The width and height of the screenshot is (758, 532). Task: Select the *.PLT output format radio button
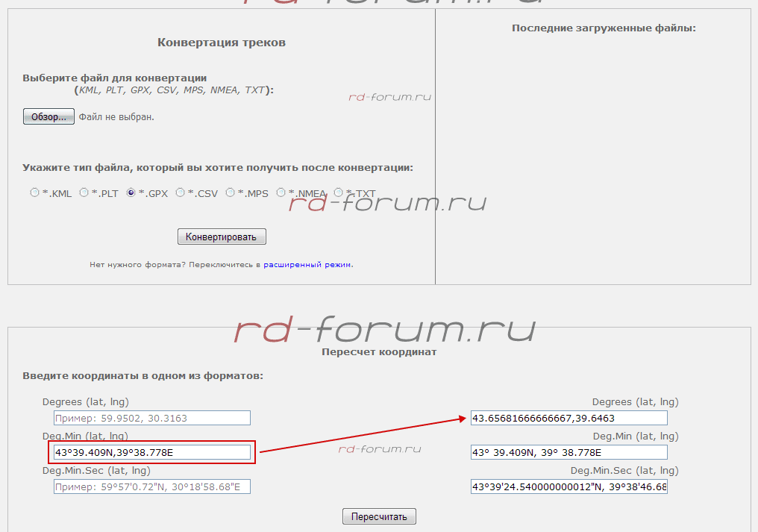(84, 193)
